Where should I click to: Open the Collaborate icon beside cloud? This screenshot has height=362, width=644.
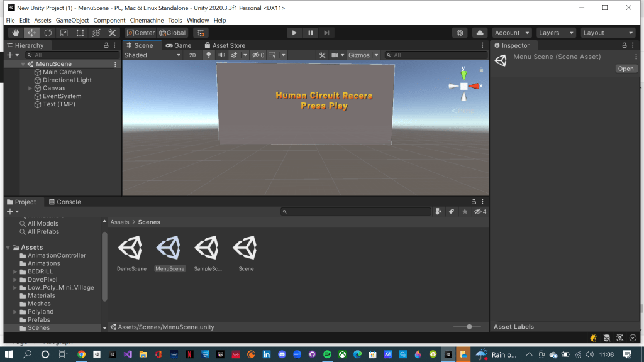click(460, 33)
